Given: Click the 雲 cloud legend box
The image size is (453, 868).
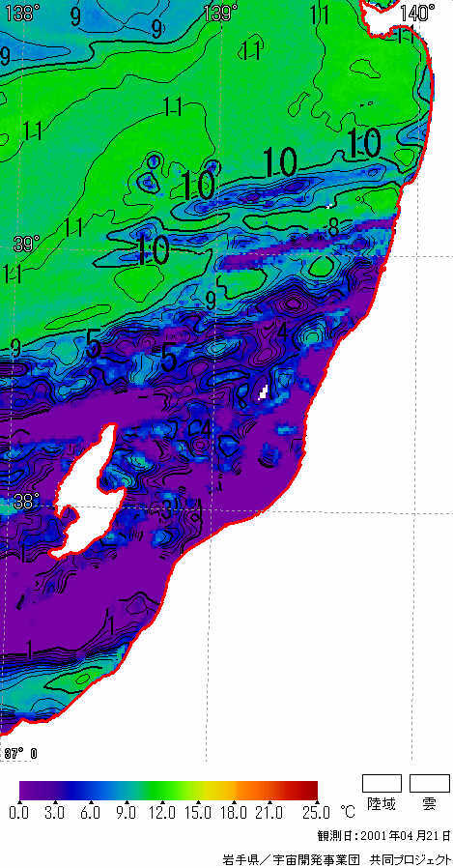Looking at the screenshot, I should pyautogui.click(x=429, y=783).
